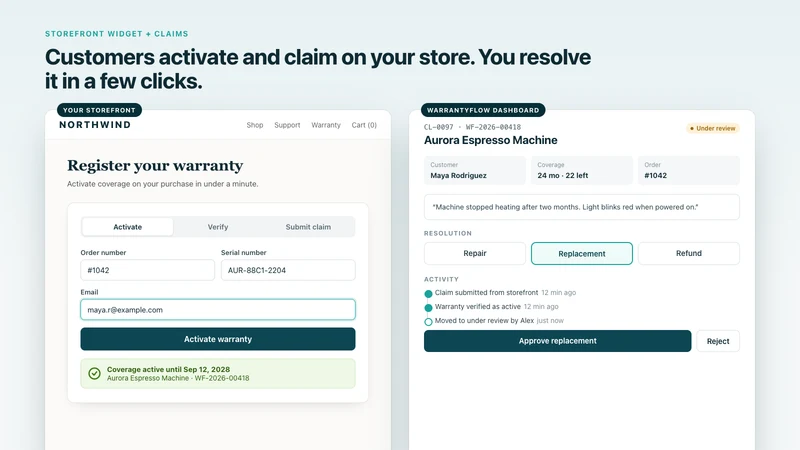Image resolution: width=800 pixels, height=450 pixels.
Task: Go to Warranty page in storefront nav
Action: [326, 125]
